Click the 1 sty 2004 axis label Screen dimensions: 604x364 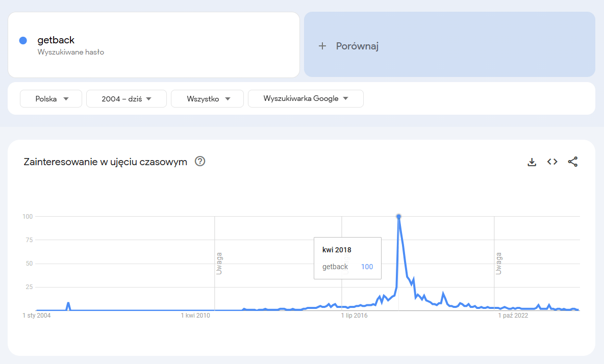pyautogui.click(x=37, y=316)
